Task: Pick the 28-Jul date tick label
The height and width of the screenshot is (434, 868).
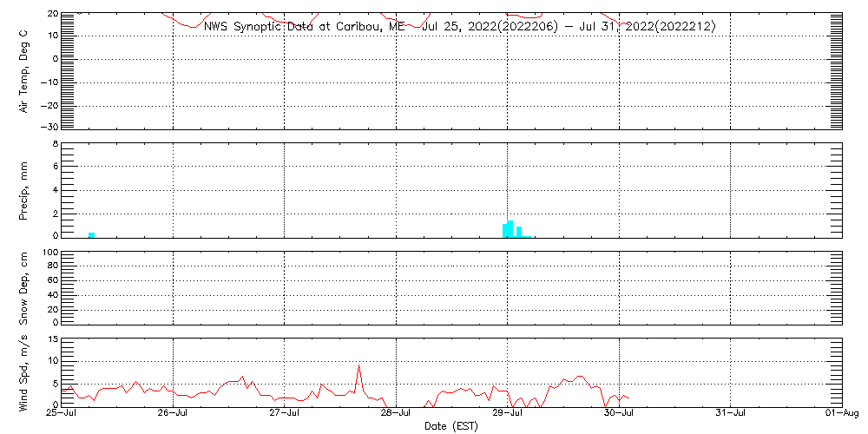Action: coord(396,414)
